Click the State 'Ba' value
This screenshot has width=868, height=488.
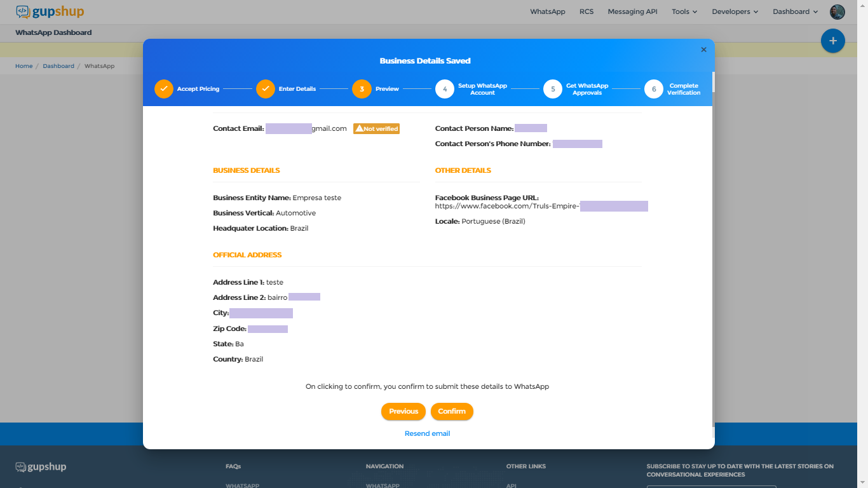pyautogui.click(x=240, y=344)
